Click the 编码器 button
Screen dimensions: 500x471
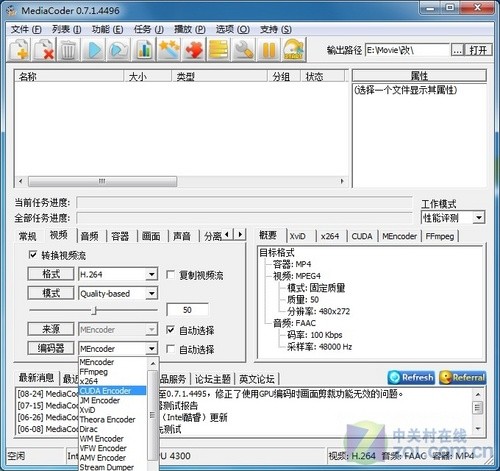pyautogui.click(x=51, y=348)
